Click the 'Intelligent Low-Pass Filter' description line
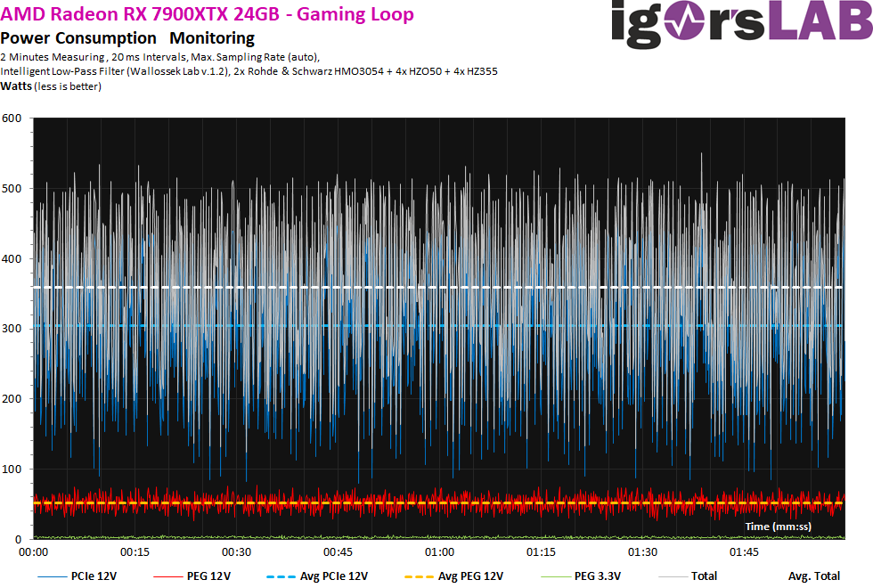This screenshot has width=873, height=588. [249, 71]
